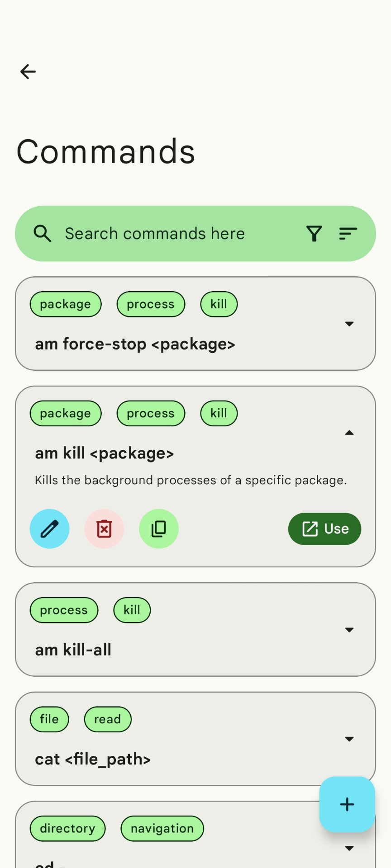The width and height of the screenshot is (391, 868).
Task: Click the magnifier icon in search bar
Action: [43, 233]
